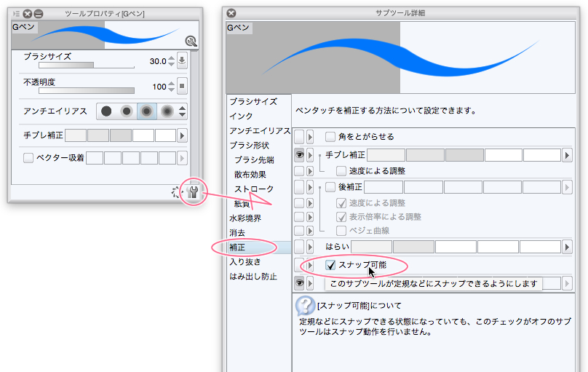
Task: Enable 角をとがらせる checkbox
Action: click(330, 137)
